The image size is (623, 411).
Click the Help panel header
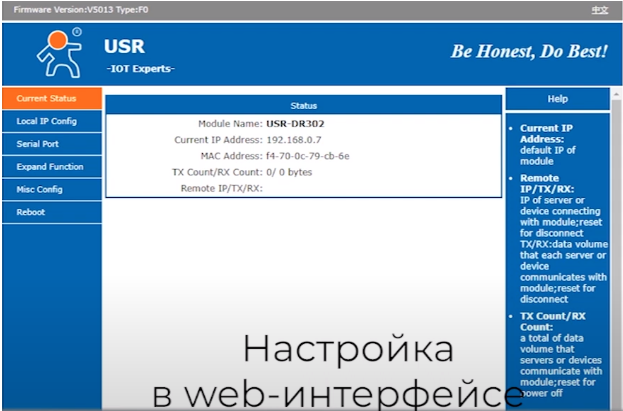click(x=557, y=99)
